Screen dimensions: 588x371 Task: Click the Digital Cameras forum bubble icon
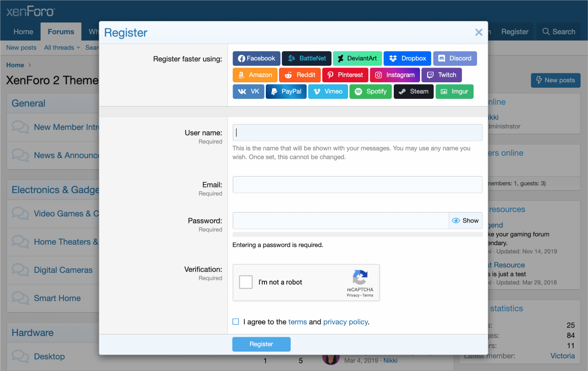pos(20,270)
